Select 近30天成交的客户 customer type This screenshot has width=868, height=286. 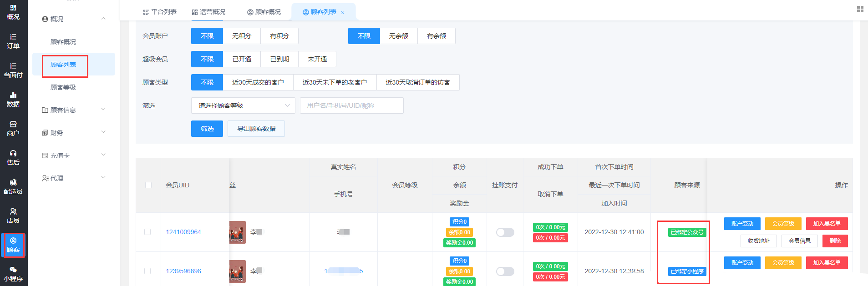pos(258,82)
